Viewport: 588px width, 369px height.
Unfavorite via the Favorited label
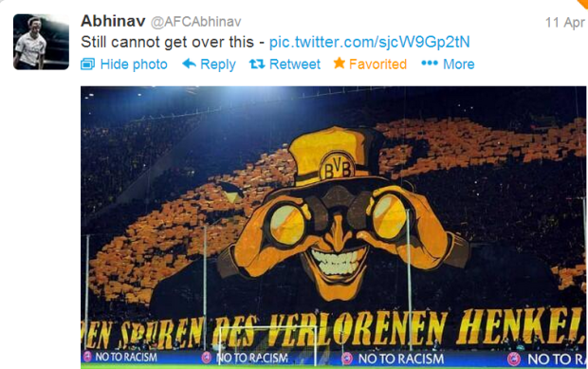pyautogui.click(x=377, y=65)
